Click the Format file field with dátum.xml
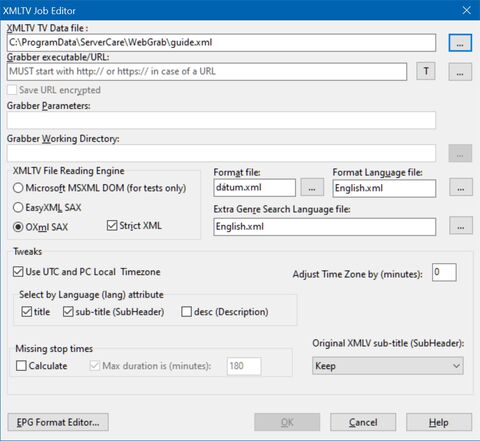 click(x=255, y=188)
